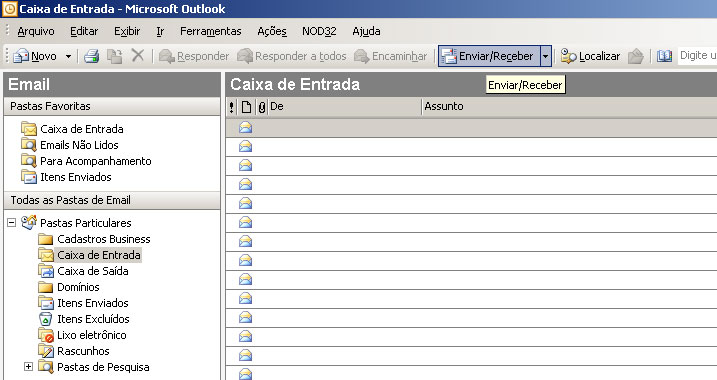
Task: Click the Itens Excluídos trash icon
Action: click(x=46, y=319)
